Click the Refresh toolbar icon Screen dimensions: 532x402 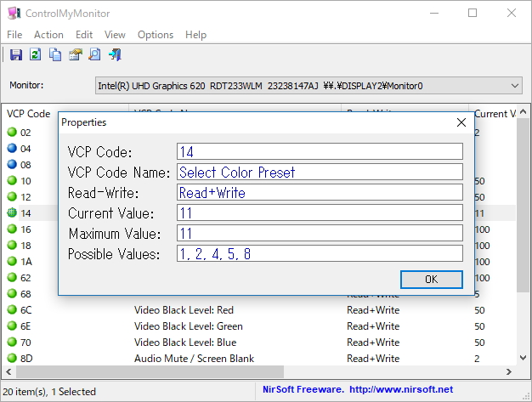[x=36, y=54]
